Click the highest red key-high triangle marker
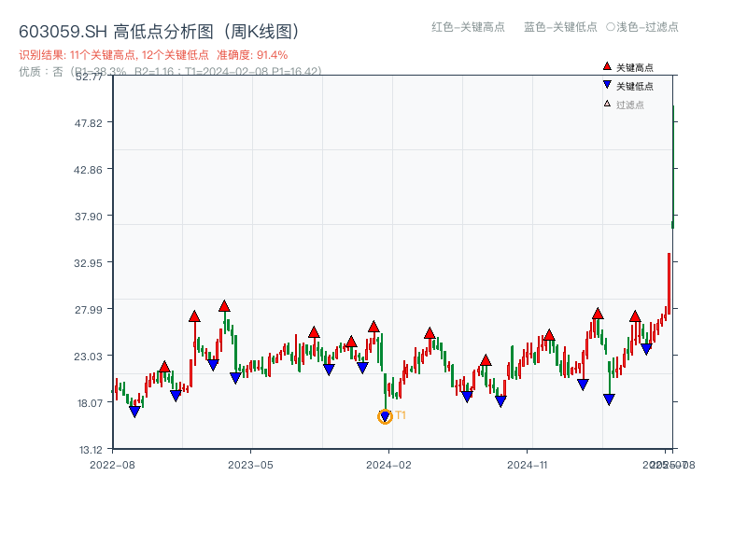 [x=224, y=306]
